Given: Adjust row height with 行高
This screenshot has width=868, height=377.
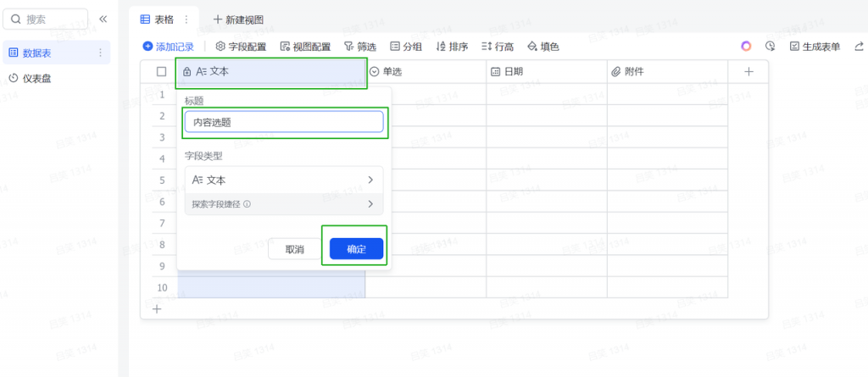Looking at the screenshot, I should pos(498,47).
